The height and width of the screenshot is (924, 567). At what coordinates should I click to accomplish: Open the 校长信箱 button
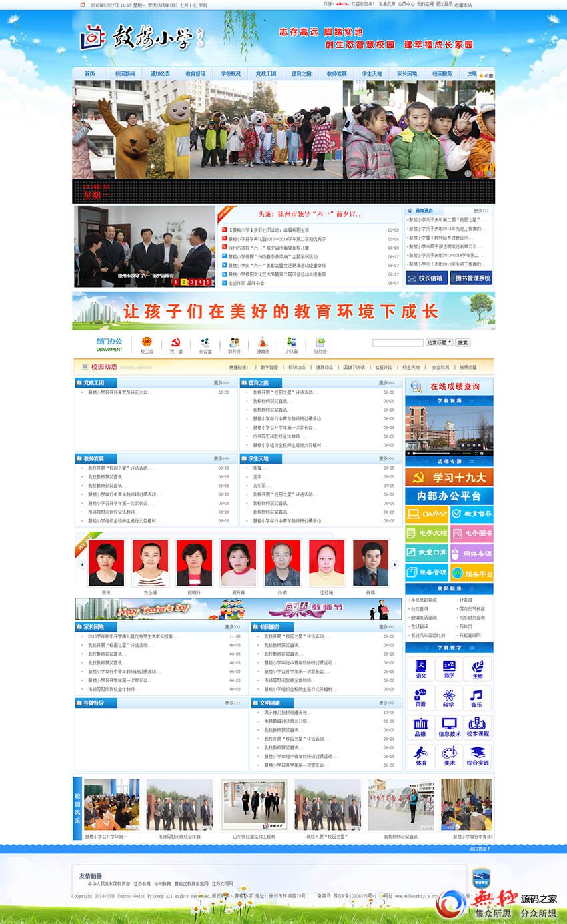[426, 278]
